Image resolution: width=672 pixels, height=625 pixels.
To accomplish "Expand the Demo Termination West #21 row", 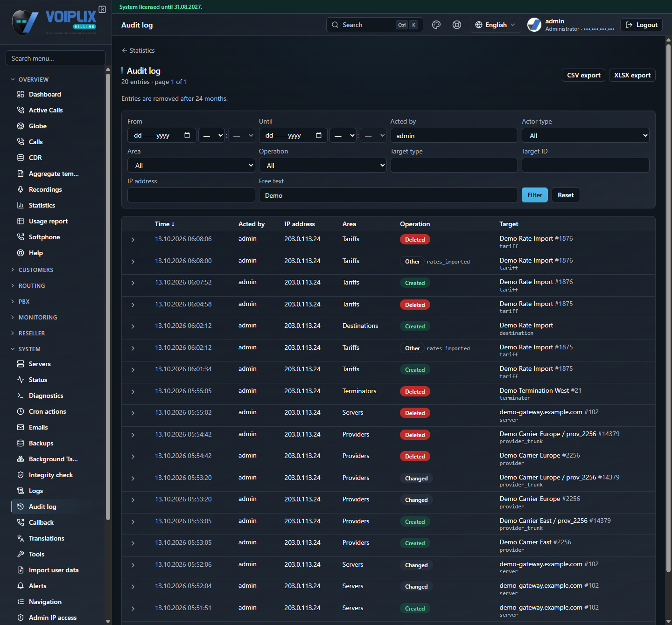I will point(133,392).
